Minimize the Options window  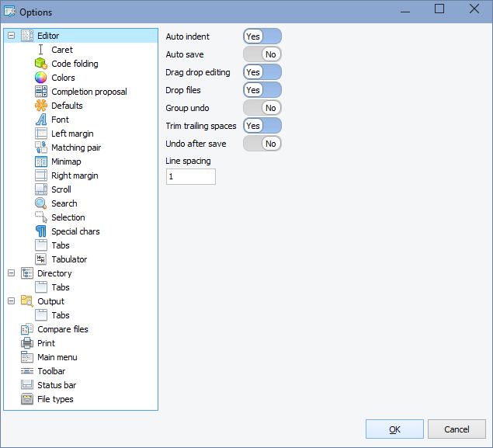click(x=405, y=12)
